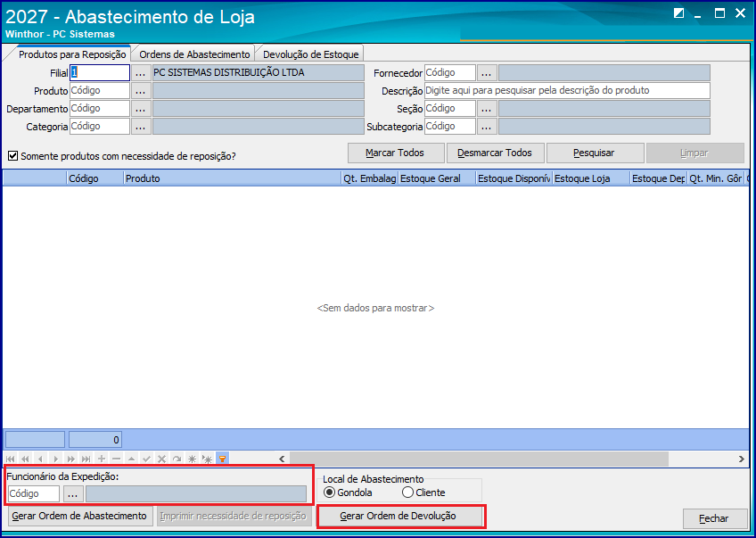
Task: Open Funcionário da Expedição lookup ellipsis
Action: coord(73,494)
